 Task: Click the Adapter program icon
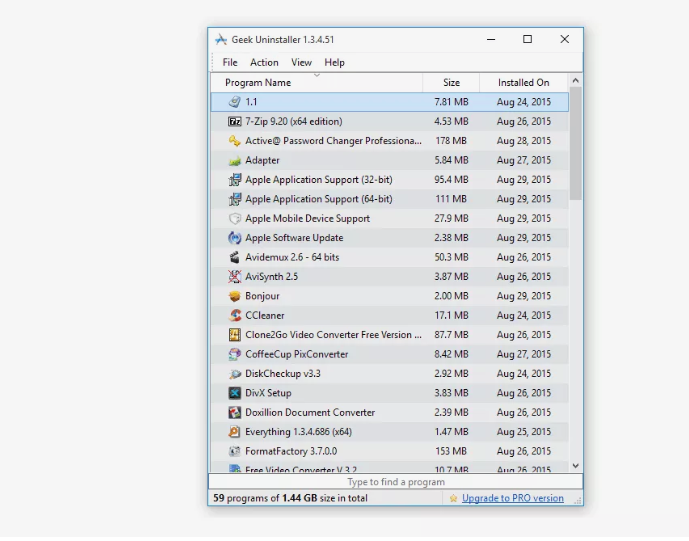tap(235, 160)
